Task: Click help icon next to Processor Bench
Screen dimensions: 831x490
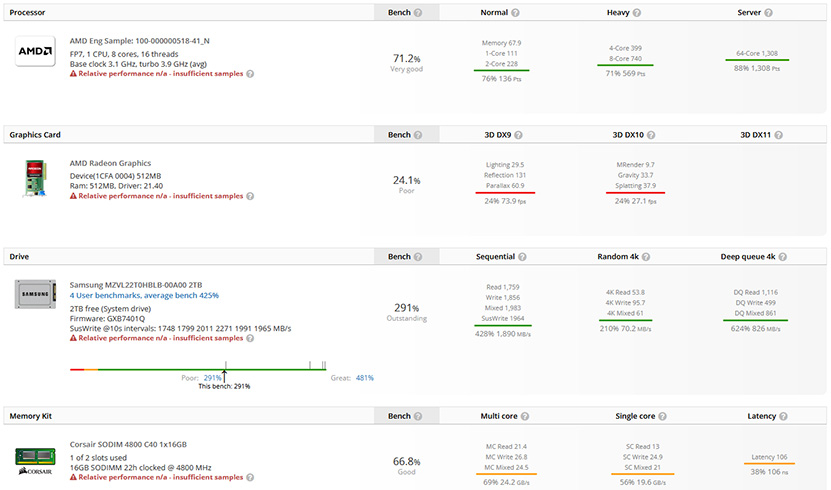Action: click(418, 13)
